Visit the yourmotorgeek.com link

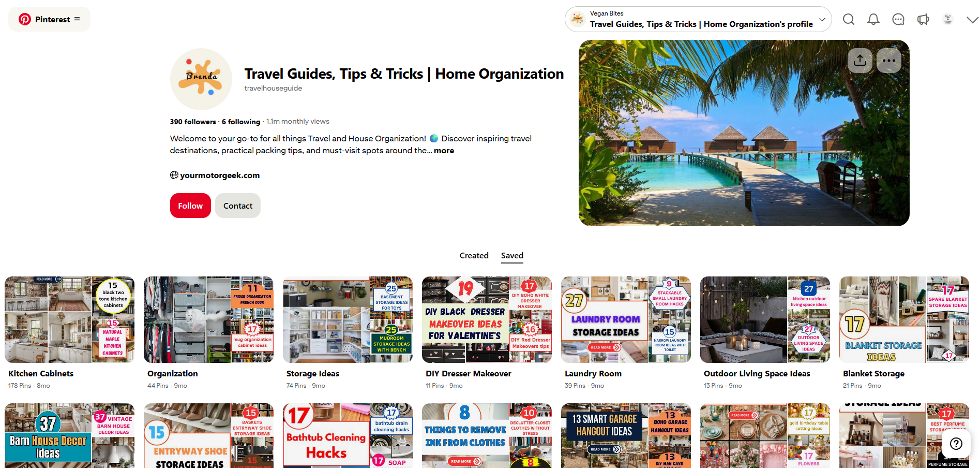coord(220,175)
